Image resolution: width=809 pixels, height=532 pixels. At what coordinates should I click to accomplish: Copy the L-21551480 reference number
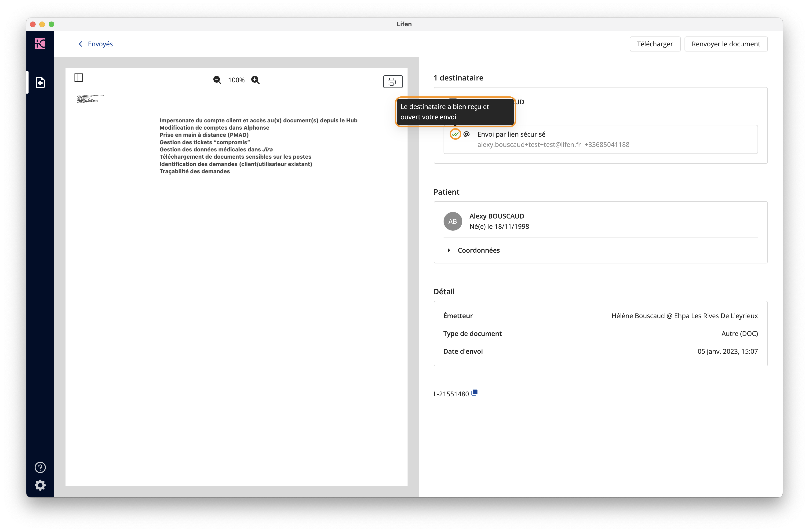coord(474,393)
